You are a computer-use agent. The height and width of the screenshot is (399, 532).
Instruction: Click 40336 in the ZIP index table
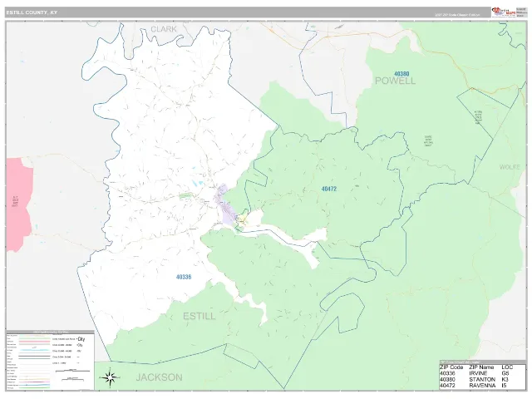447,373
